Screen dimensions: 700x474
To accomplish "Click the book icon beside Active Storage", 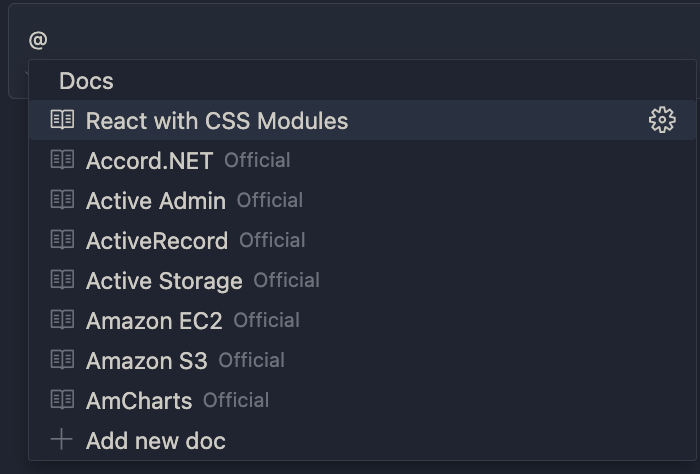I will [62, 280].
